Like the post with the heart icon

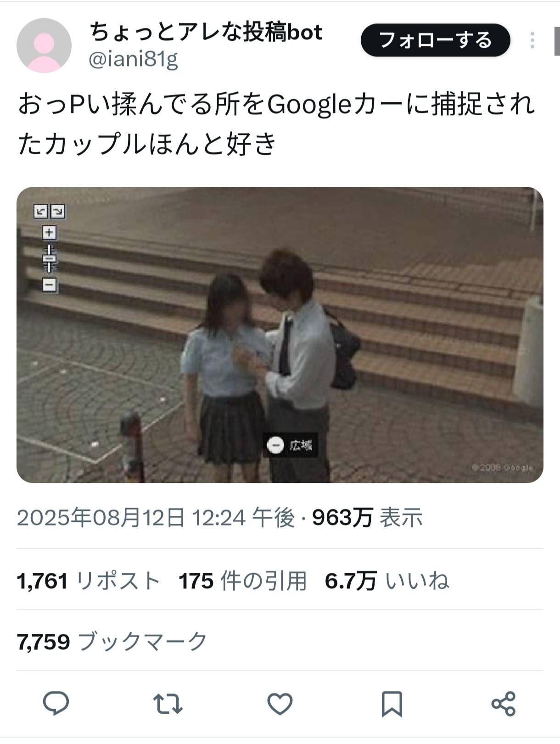(x=280, y=704)
